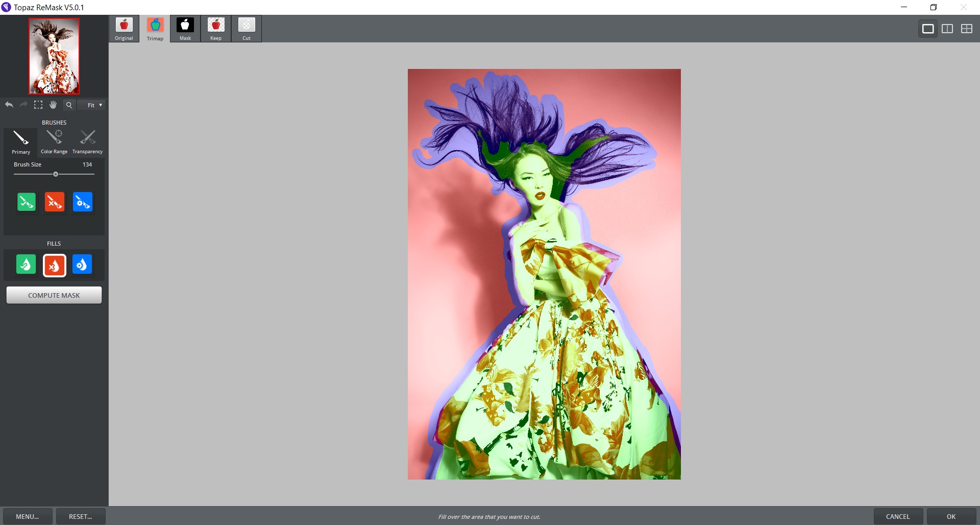Open the Fit zoom dropdown
Screen dimensions: 980x525
pos(91,105)
